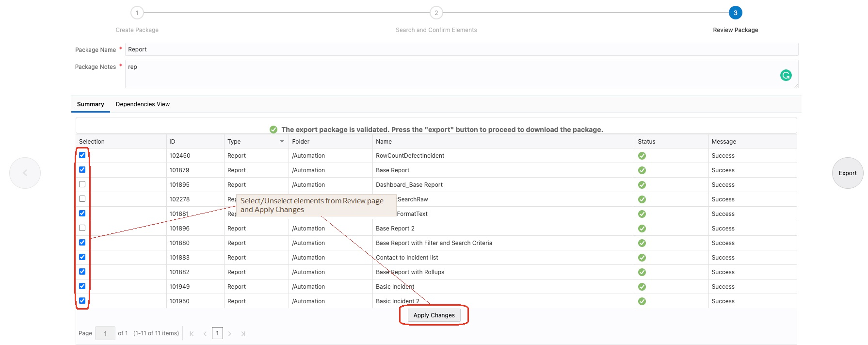Go to the last page of results

click(243, 334)
